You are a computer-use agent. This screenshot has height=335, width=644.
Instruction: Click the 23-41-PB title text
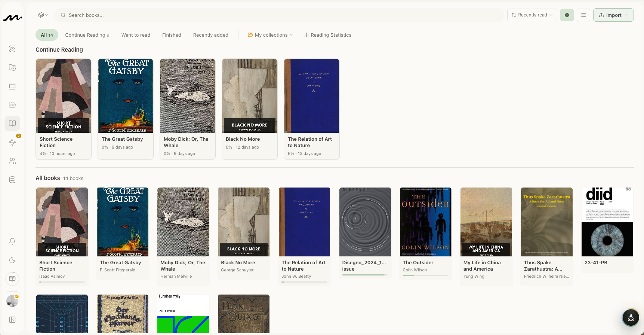pos(596,263)
